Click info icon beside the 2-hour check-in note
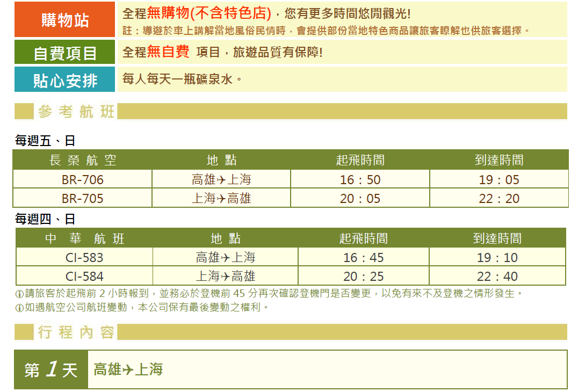 (x=19, y=294)
